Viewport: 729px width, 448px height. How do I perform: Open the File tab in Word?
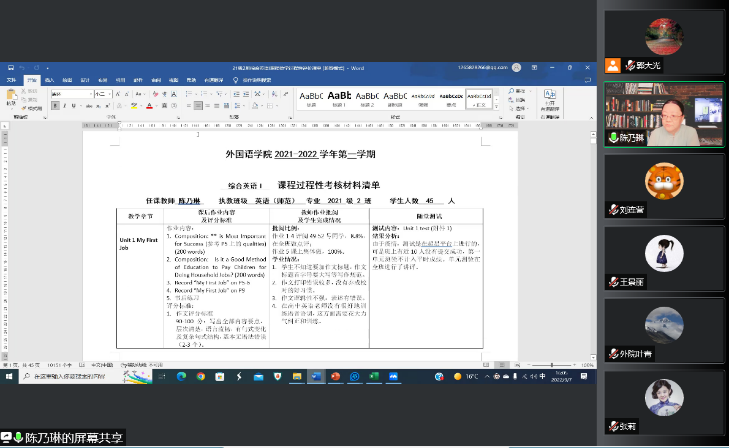(11, 79)
